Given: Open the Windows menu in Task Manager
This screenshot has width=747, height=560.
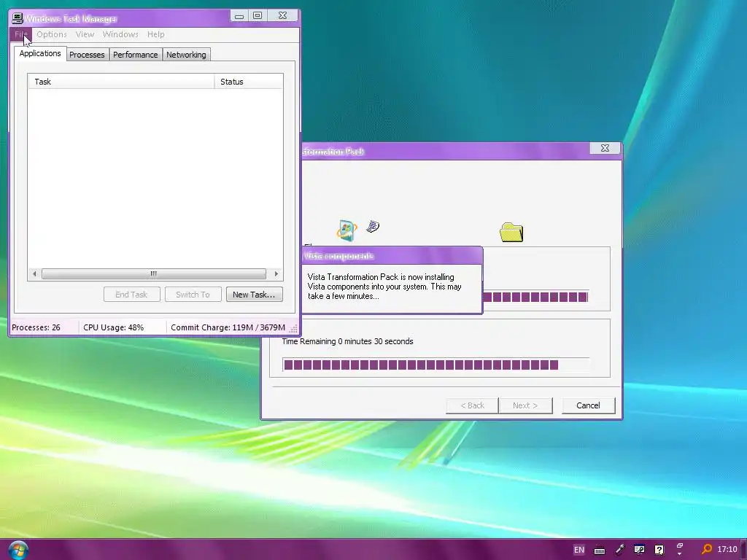Looking at the screenshot, I should click(120, 34).
